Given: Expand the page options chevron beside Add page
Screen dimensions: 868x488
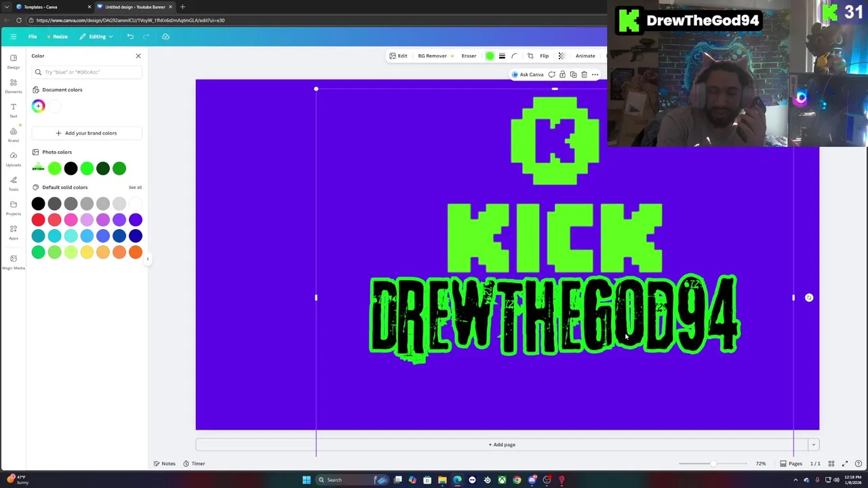Looking at the screenshot, I should pyautogui.click(x=813, y=445).
